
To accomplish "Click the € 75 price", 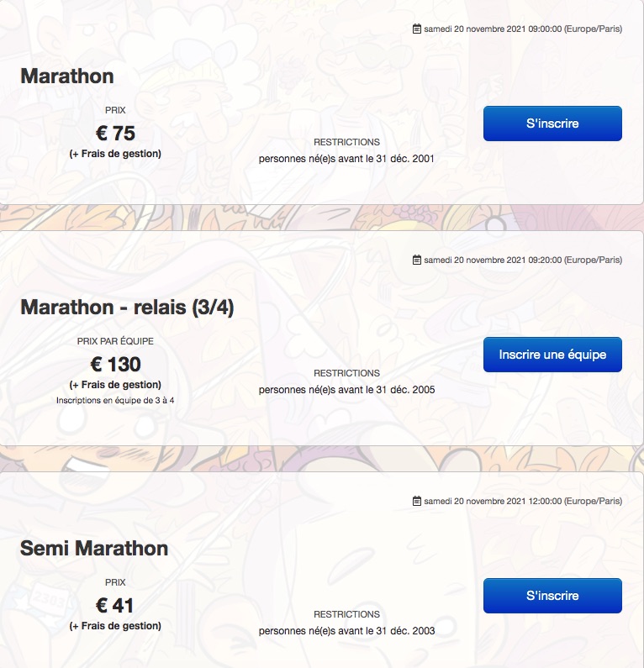I will click(115, 133).
